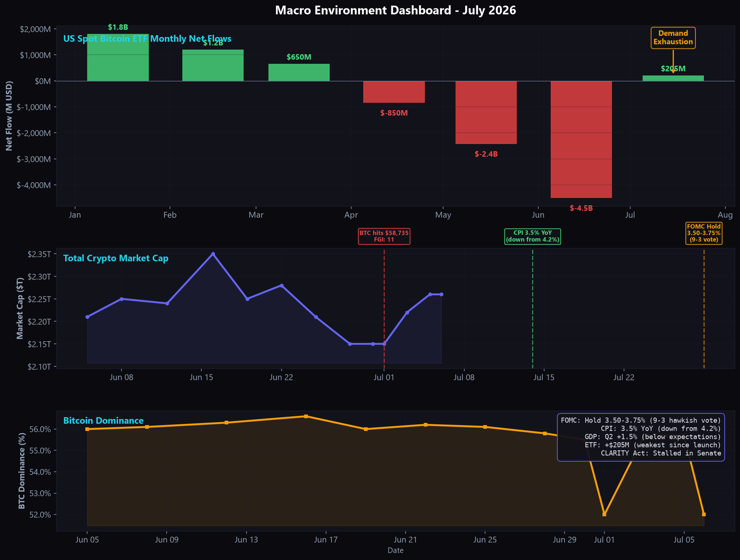This screenshot has width=740, height=560.
Task: Click the CLARITY Act: Stalled in Senate line
Action: tap(661, 453)
